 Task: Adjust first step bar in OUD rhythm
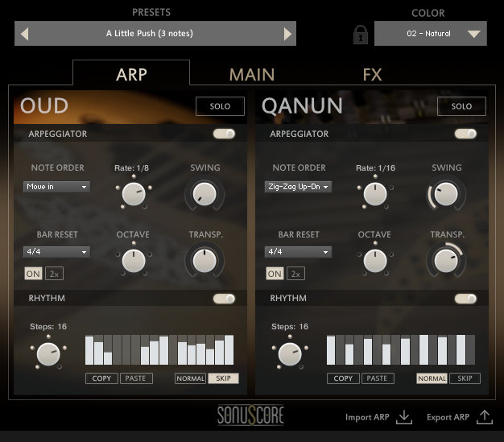click(x=89, y=349)
